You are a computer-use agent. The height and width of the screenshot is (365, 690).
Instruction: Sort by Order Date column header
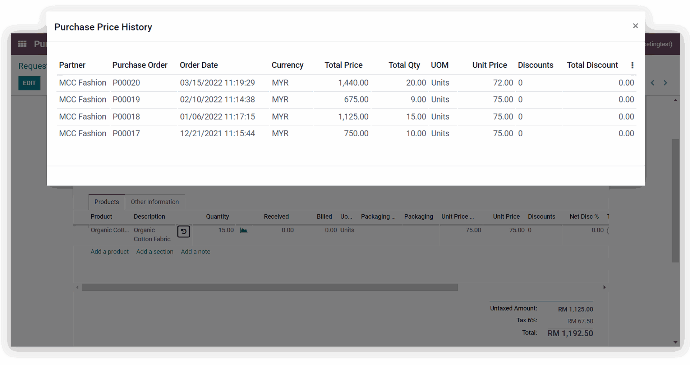[x=199, y=65]
